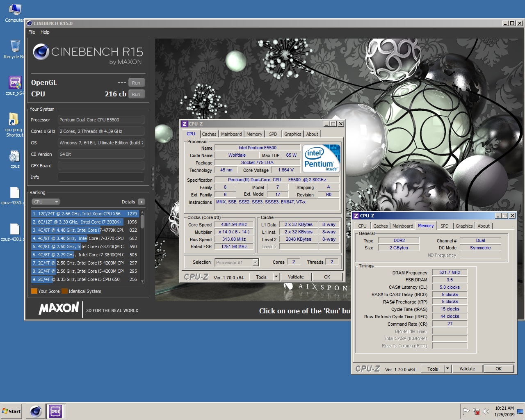The width and height of the screenshot is (525, 420).
Task: Click the DRAM Frequency value 521.7 MHz
Action: (450, 273)
